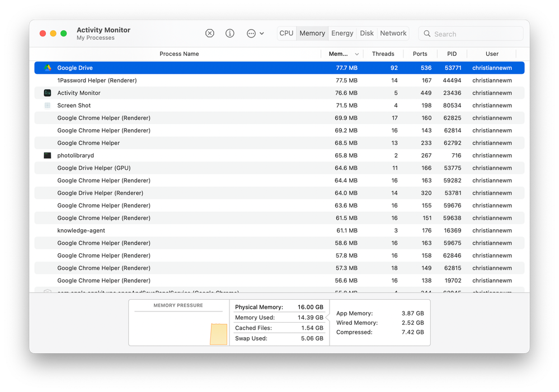Open the Energy tab
559x392 pixels.
pyautogui.click(x=342, y=33)
